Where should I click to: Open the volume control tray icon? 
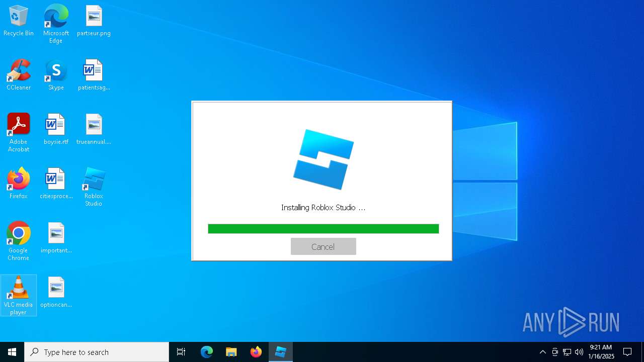pos(579,352)
